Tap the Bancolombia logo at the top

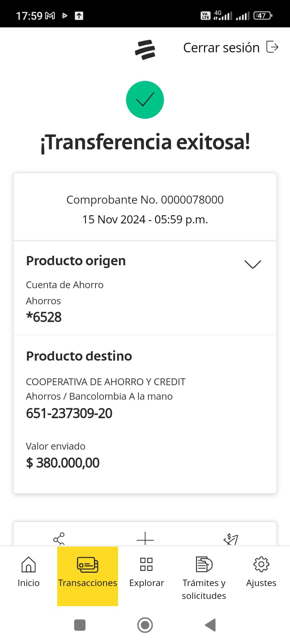(145, 50)
